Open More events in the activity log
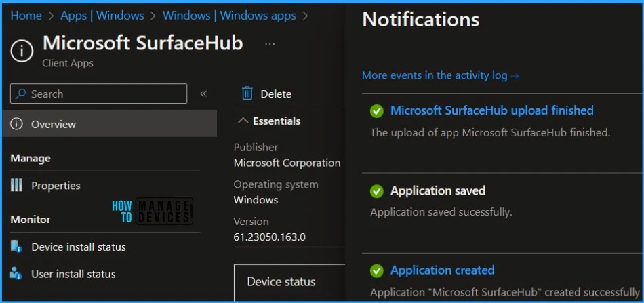This screenshot has height=303, width=644. [440, 75]
